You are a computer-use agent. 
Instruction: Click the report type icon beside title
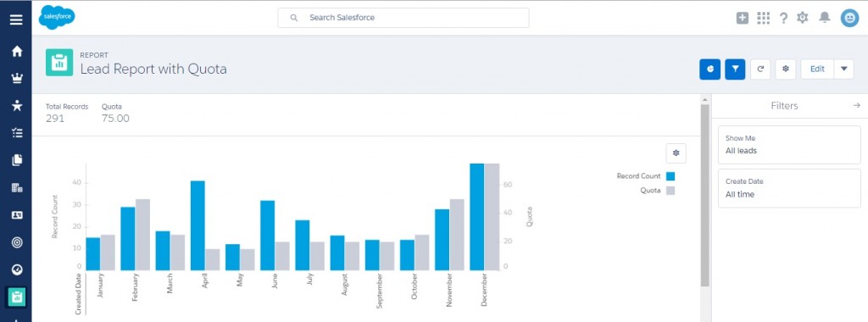click(59, 63)
